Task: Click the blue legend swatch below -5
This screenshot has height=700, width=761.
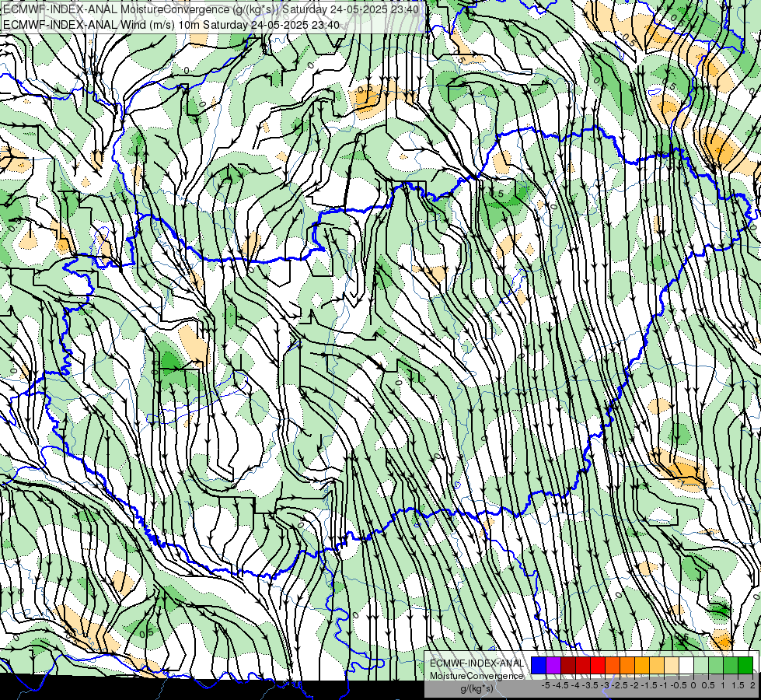Action: point(539,666)
